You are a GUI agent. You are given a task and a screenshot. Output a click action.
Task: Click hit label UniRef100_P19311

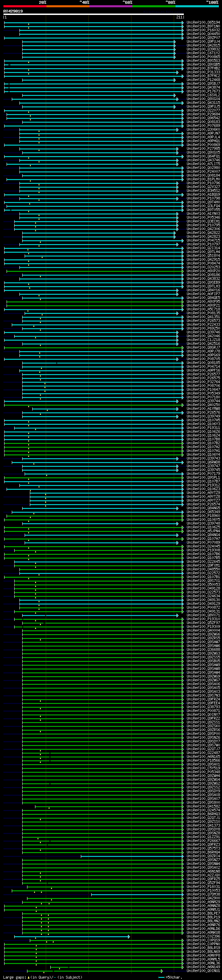tap(203, 428)
